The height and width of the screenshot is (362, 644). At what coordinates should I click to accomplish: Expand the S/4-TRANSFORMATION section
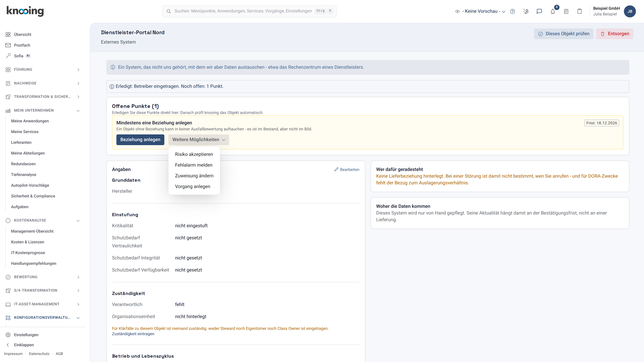click(x=43, y=291)
